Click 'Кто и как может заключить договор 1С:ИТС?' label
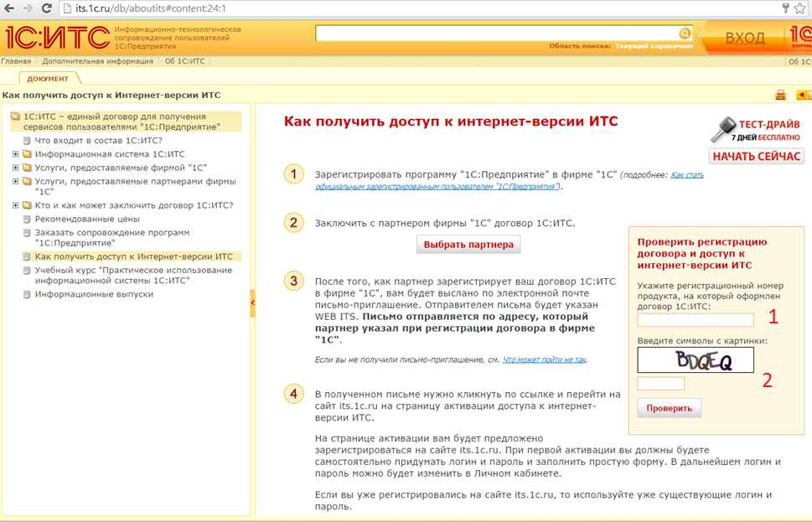812x522 pixels. 134,205
